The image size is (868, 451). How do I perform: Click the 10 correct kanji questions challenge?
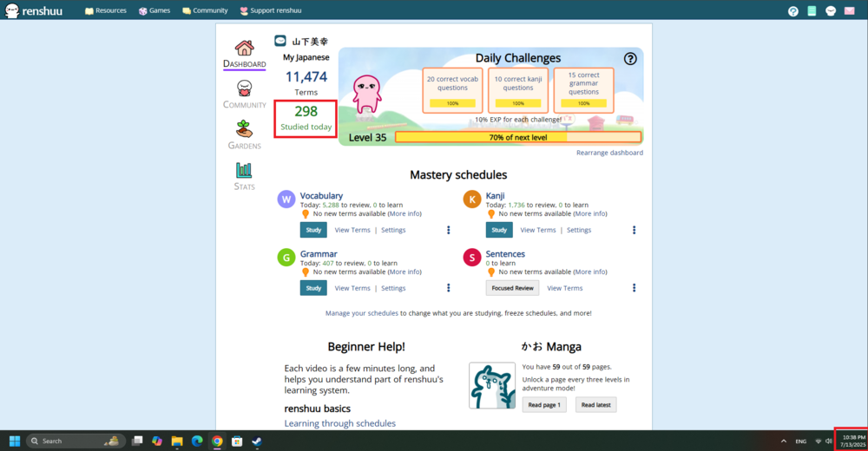[x=518, y=90]
